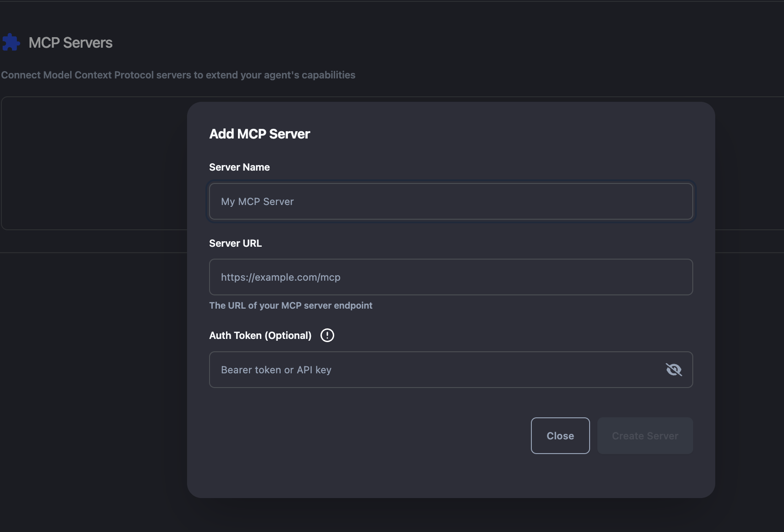Click the Create Server button

pyautogui.click(x=645, y=436)
